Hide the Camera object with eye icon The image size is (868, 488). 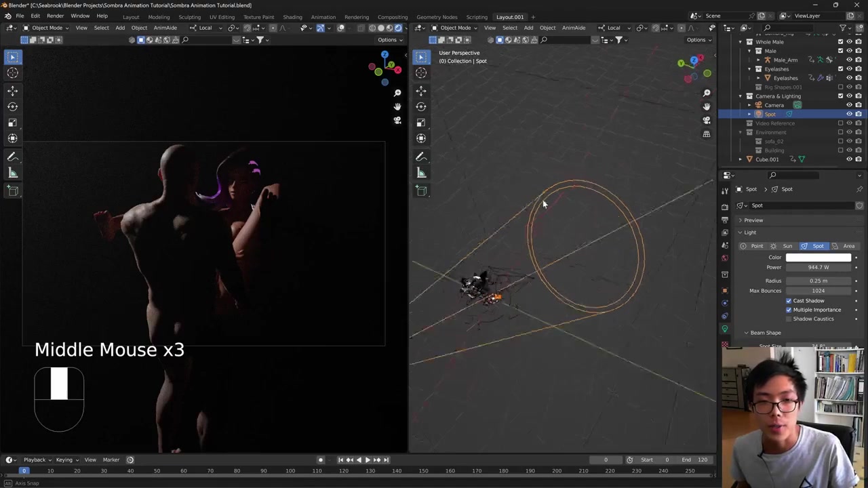tap(849, 105)
